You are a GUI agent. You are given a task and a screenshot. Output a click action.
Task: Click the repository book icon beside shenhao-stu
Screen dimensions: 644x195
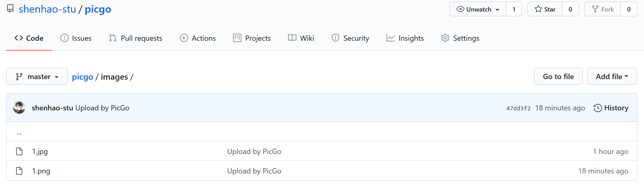[x=10, y=9]
